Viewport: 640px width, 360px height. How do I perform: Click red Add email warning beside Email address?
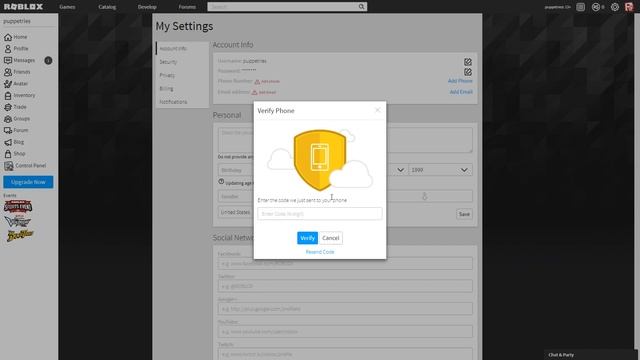(264, 93)
